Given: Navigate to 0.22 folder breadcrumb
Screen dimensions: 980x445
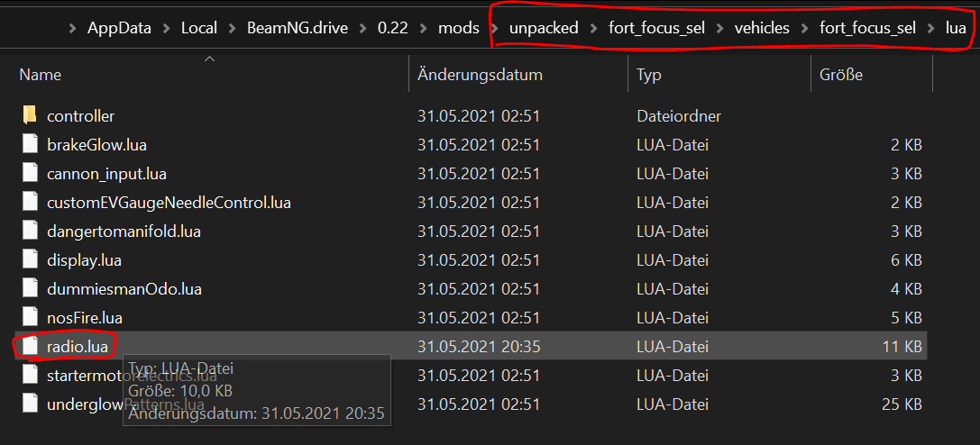Looking at the screenshot, I should [392, 28].
